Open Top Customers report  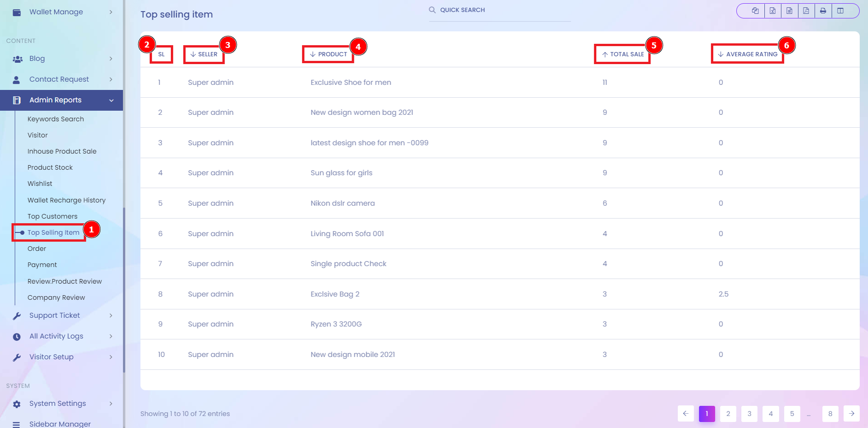click(x=53, y=216)
